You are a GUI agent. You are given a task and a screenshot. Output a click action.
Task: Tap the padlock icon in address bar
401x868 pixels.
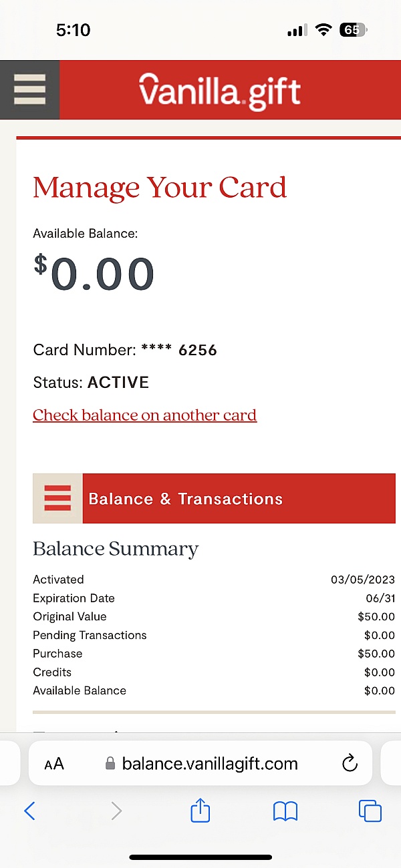click(x=111, y=764)
